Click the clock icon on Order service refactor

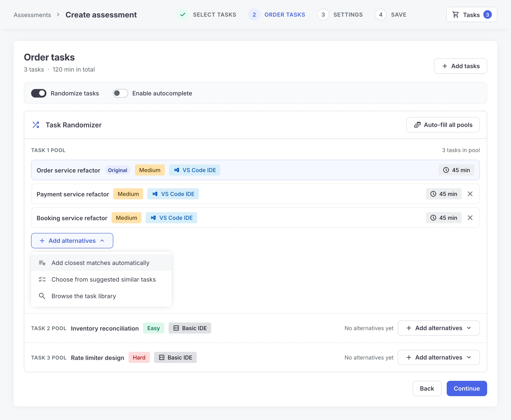[446, 170]
